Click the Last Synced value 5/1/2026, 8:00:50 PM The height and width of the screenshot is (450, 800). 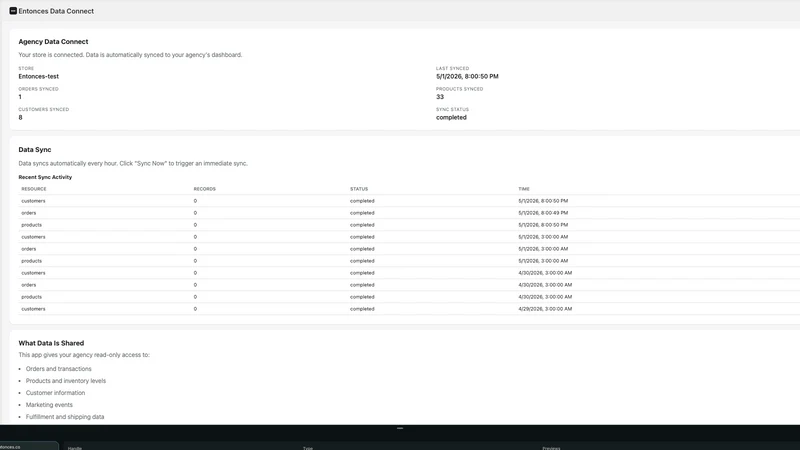[467, 77]
